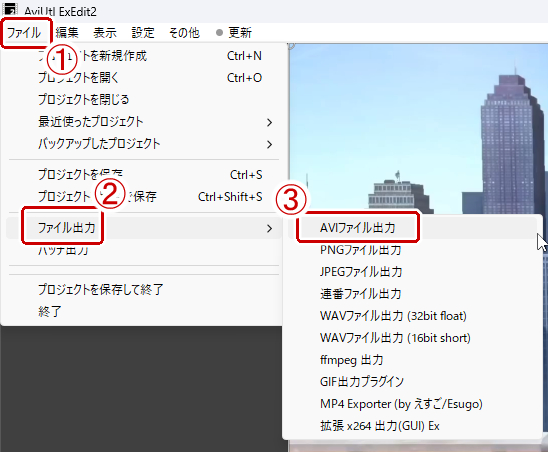
Task: Select MP4 Exporter (by えすご/Esugo)
Action: (x=412, y=404)
